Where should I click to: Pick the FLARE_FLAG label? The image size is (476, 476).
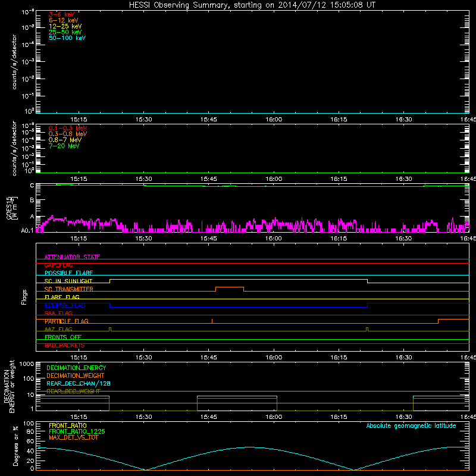coord(62,297)
